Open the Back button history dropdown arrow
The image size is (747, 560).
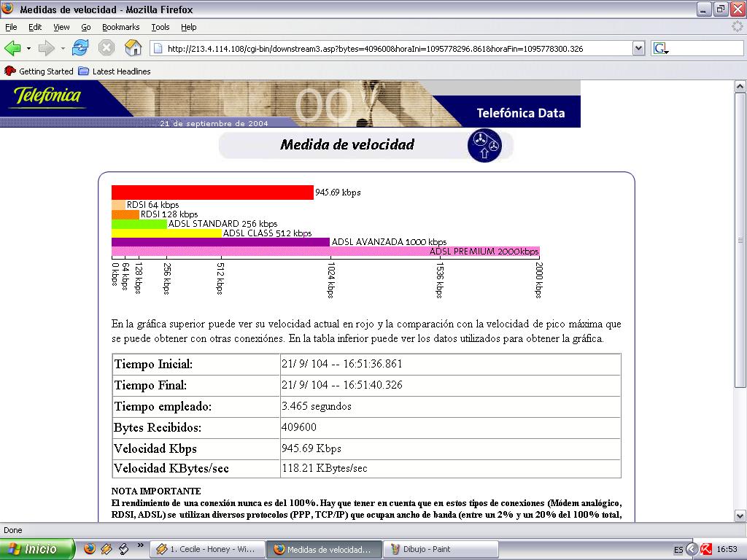point(28,49)
